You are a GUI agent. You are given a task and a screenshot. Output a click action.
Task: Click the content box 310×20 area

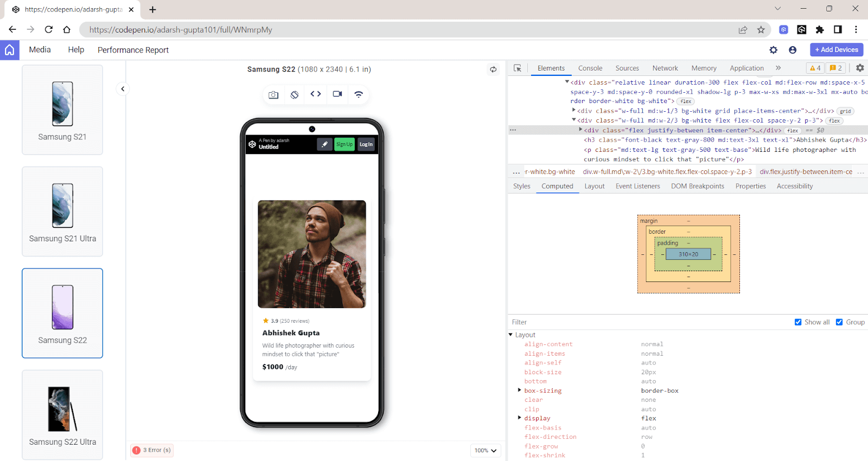coord(688,254)
